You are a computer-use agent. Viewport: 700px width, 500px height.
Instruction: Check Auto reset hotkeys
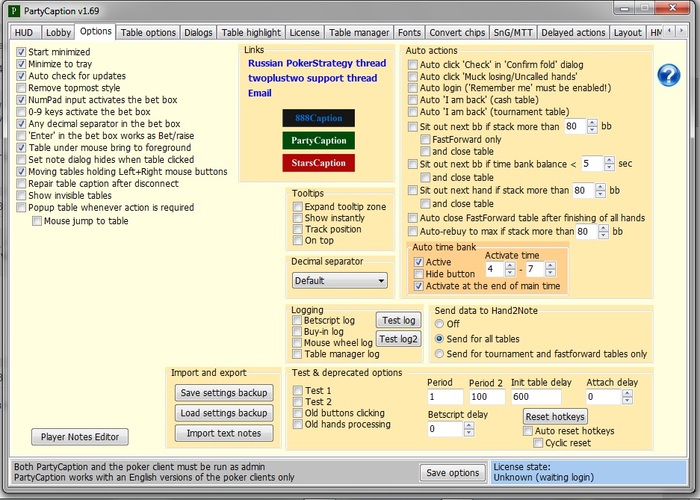(528, 431)
